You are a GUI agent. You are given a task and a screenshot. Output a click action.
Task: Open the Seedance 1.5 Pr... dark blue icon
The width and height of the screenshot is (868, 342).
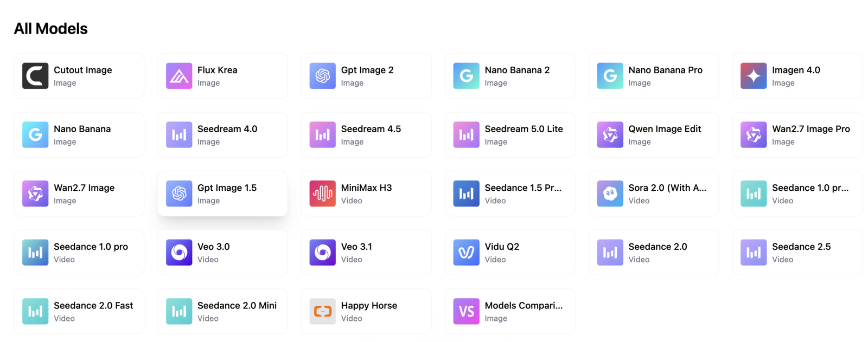pyautogui.click(x=467, y=193)
